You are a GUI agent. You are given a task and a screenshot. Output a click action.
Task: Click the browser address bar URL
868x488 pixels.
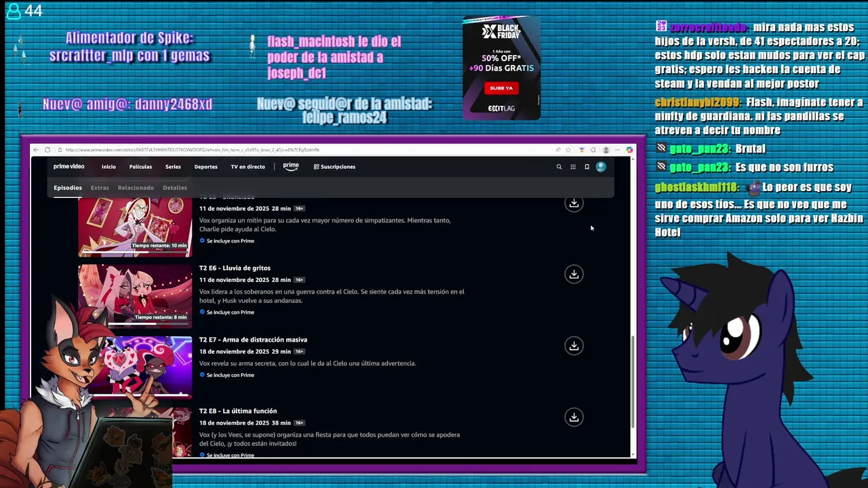coord(193,150)
